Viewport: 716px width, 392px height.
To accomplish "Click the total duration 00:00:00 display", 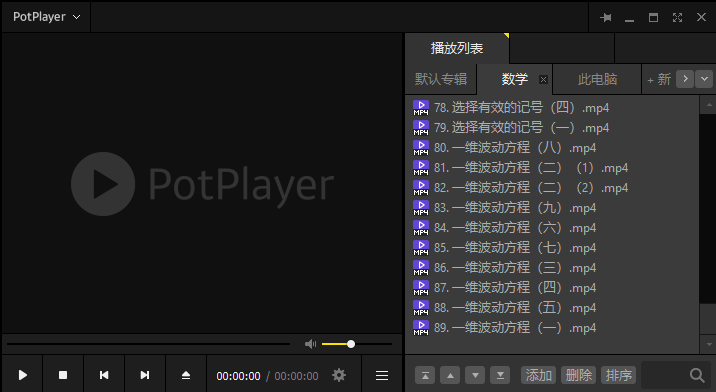I will (296, 376).
